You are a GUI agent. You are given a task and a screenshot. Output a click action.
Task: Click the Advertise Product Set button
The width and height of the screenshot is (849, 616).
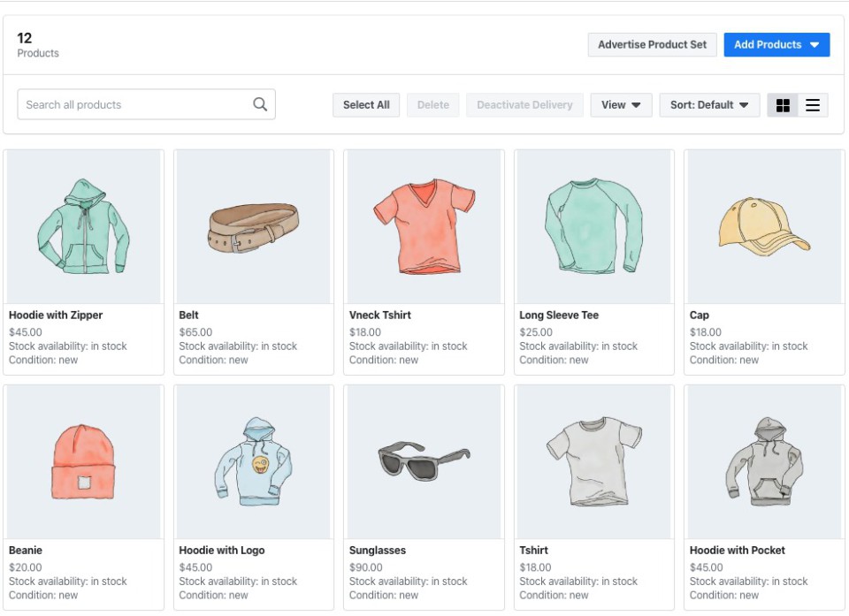pyautogui.click(x=652, y=45)
